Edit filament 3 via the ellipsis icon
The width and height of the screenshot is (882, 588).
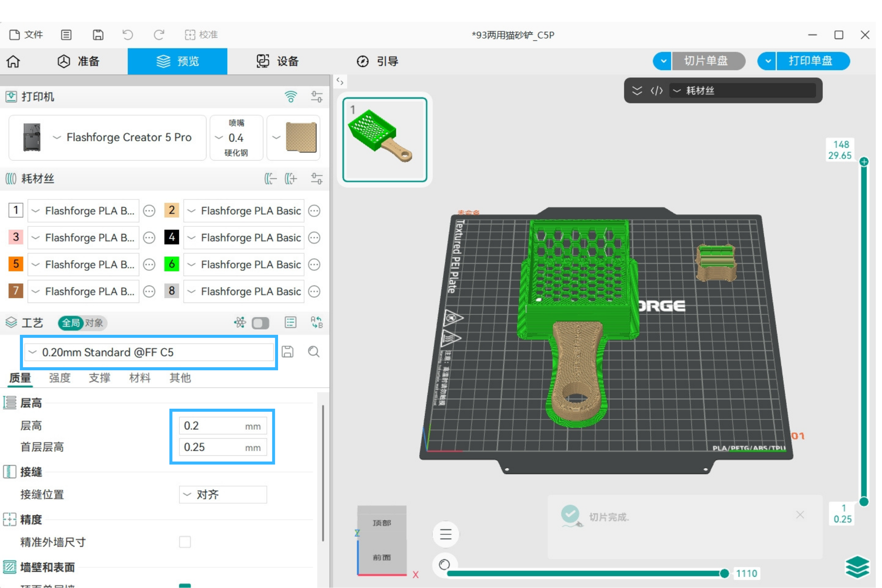[149, 238]
